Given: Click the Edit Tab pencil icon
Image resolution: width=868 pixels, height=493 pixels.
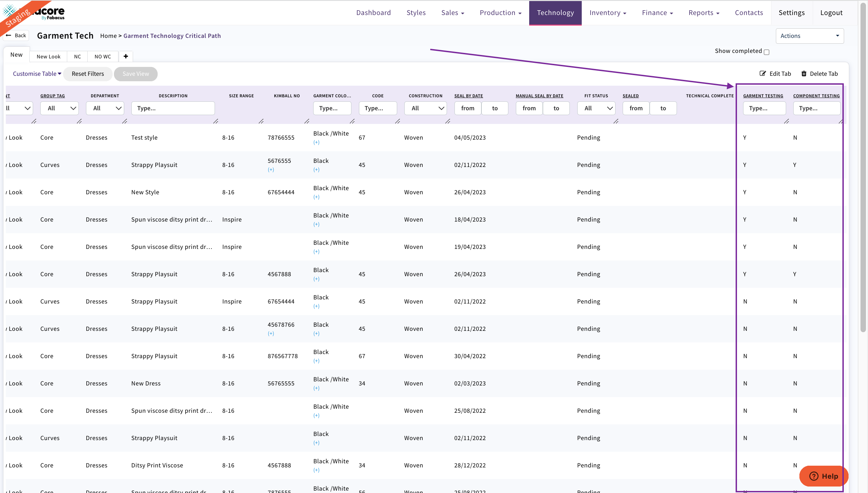Looking at the screenshot, I should [x=763, y=73].
